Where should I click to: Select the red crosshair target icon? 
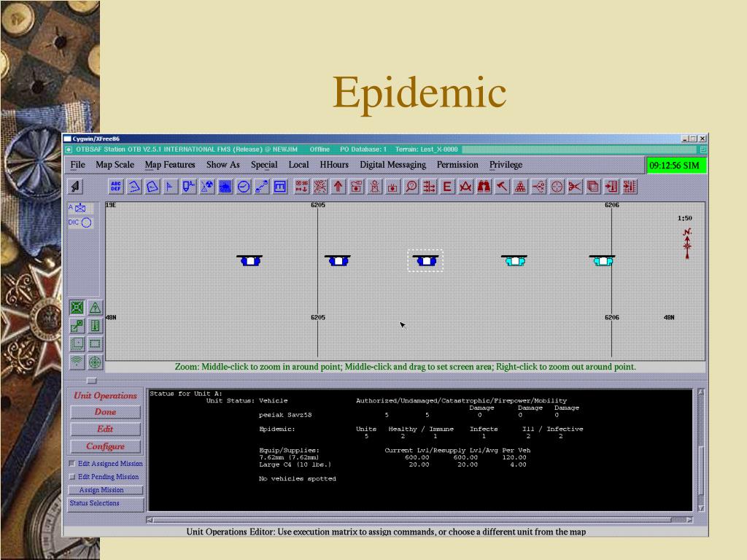557,186
